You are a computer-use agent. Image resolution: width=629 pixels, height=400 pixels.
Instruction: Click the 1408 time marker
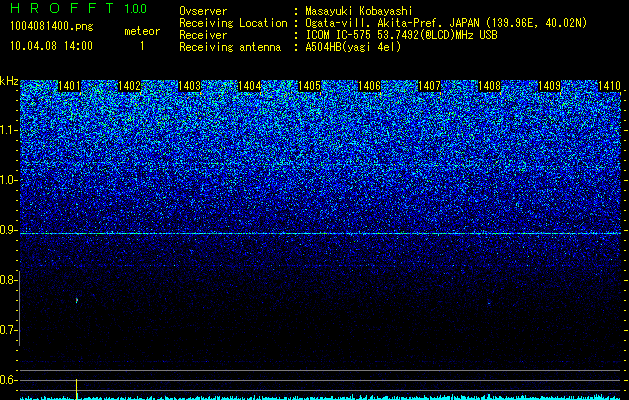click(x=489, y=86)
